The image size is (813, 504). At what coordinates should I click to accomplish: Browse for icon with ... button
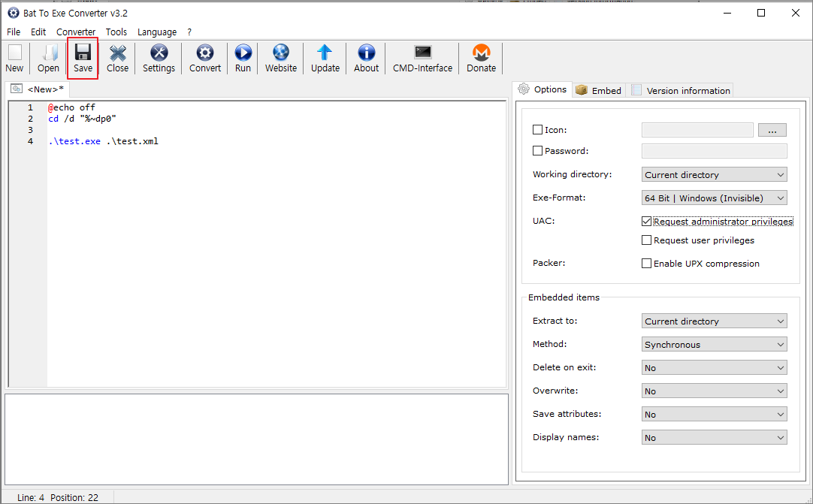[x=772, y=130]
